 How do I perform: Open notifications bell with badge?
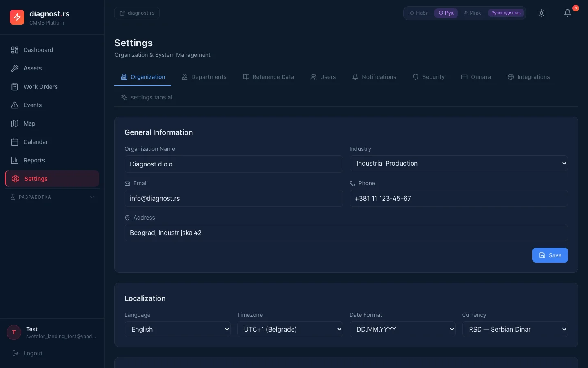[568, 13]
